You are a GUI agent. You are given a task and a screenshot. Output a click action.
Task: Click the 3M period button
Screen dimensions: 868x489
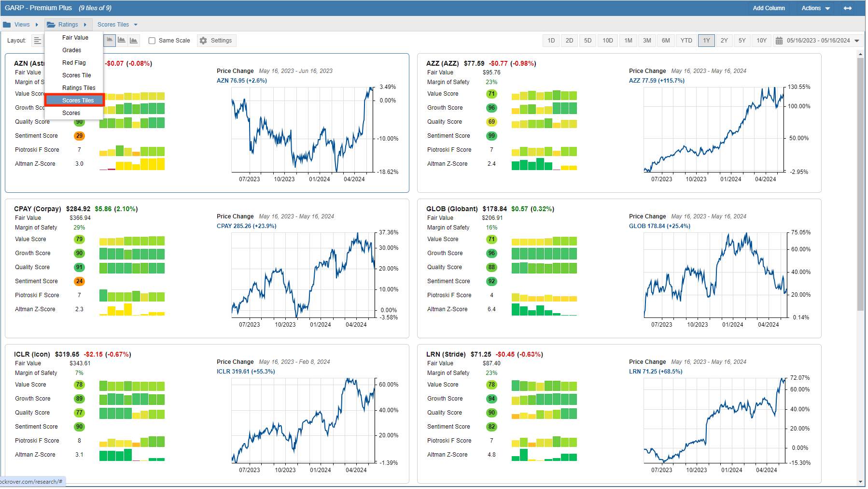coord(647,41)
